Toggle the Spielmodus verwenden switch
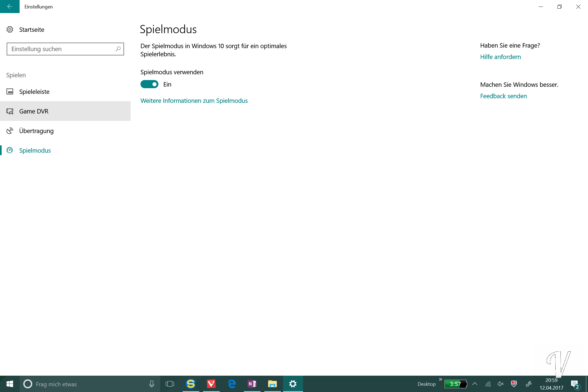The width and height of the screenshot is (588, 392). [x=149, y=84]
